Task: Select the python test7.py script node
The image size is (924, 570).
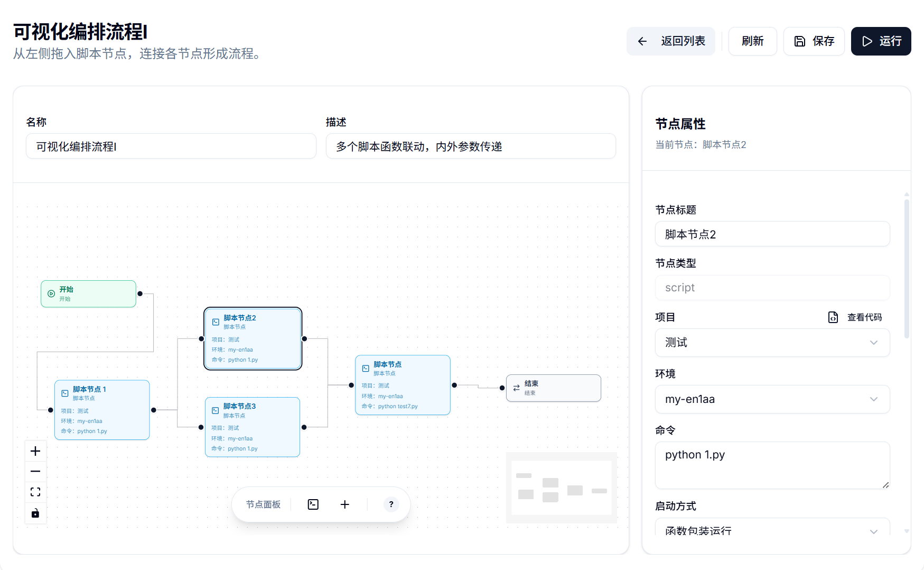Action: coord(403,385)
